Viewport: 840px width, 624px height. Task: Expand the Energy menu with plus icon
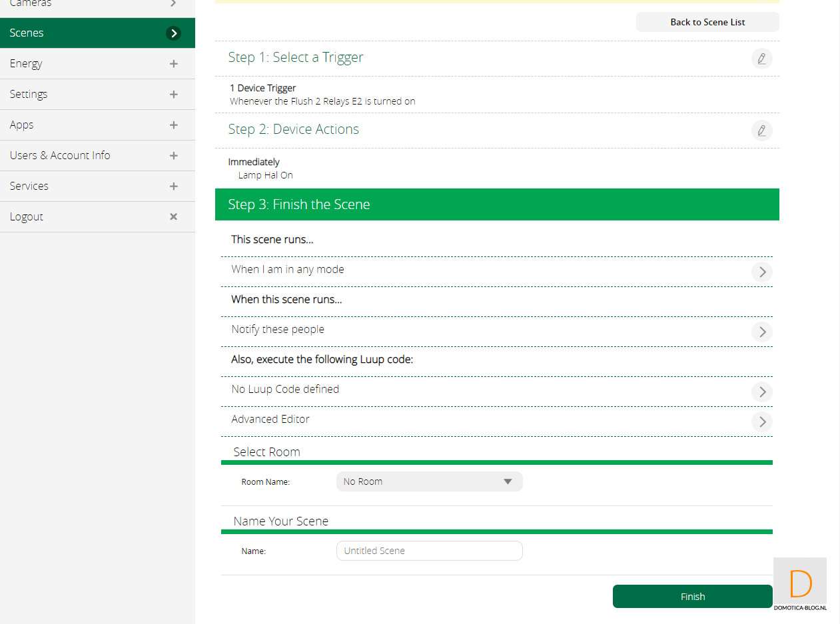point(173,64)
